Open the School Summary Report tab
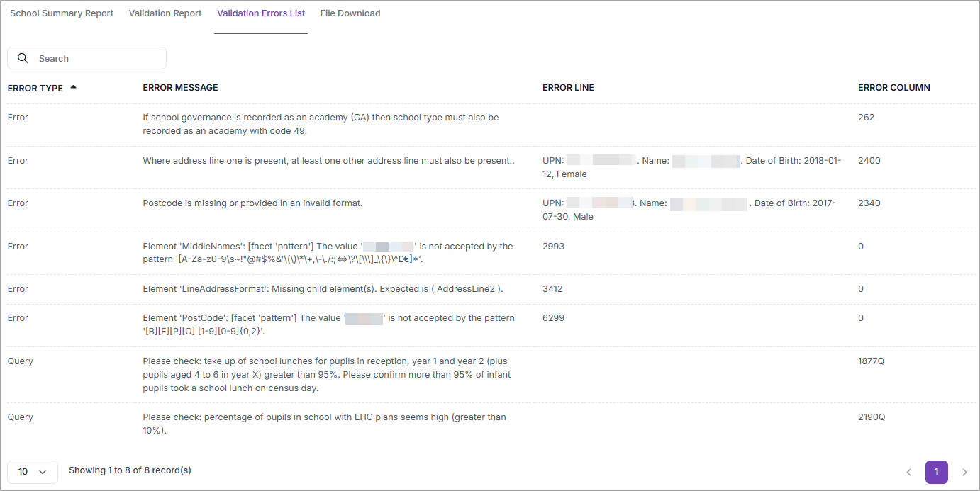980x491 pixels. (62, 13)
